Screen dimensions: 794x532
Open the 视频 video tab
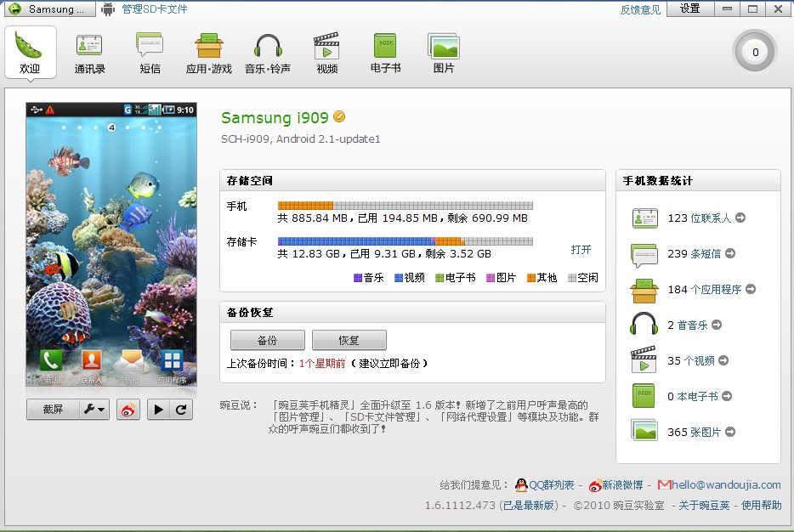point(326,54)
